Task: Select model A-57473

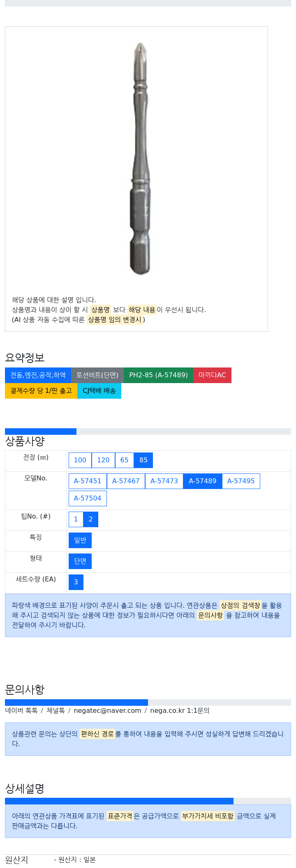Action: (164, 481)
